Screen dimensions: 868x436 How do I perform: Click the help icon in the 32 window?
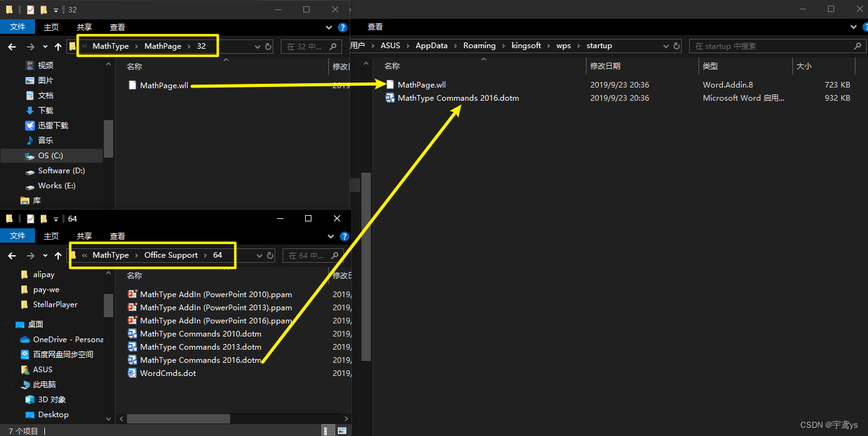click(342, 28)
